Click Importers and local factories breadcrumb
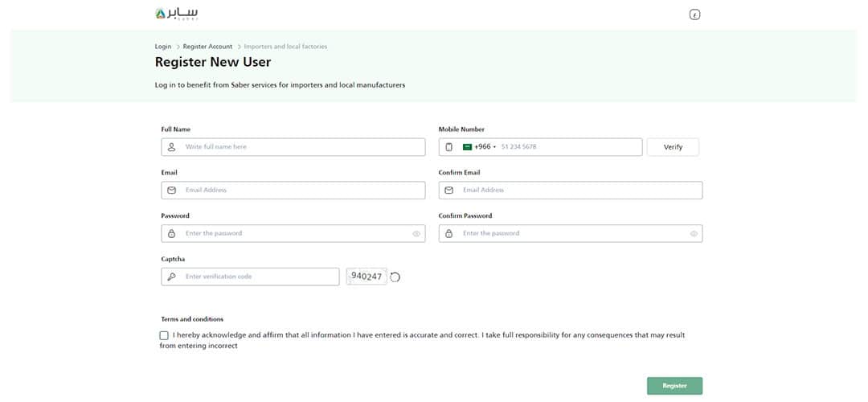868x402 pixels. (x=285, y=47)
